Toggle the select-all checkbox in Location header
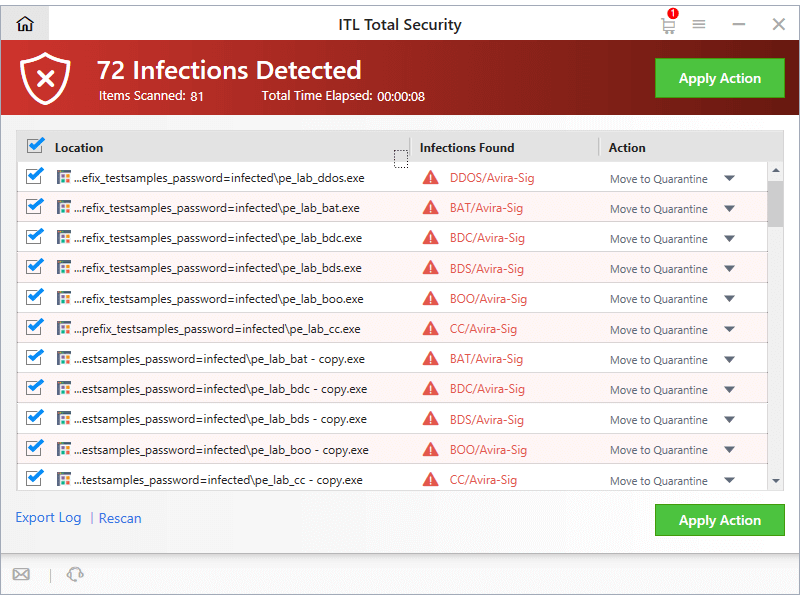Screen dimensions: 800x600 coord(35,145)
